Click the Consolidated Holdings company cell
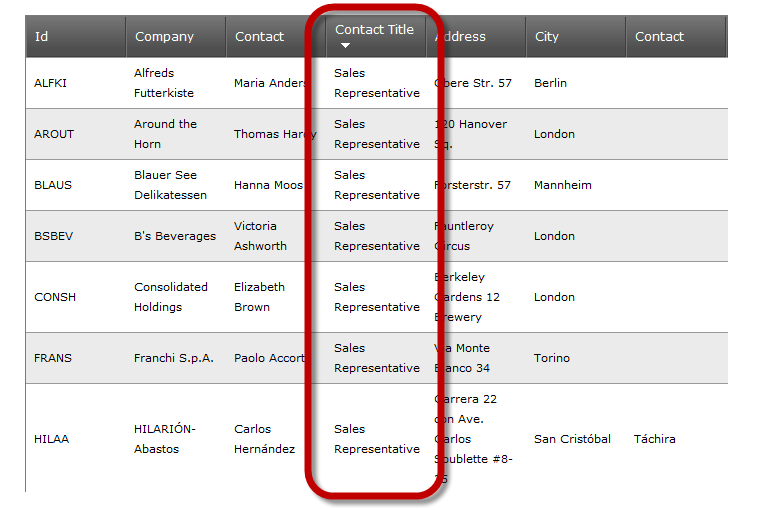Screen dimensions: 758x510 point(171,297)
